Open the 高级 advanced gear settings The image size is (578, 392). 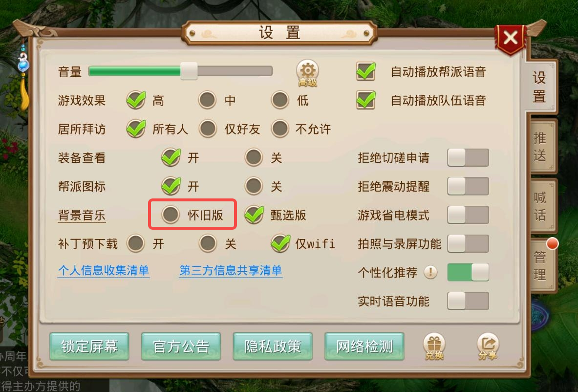click(307, 73)
